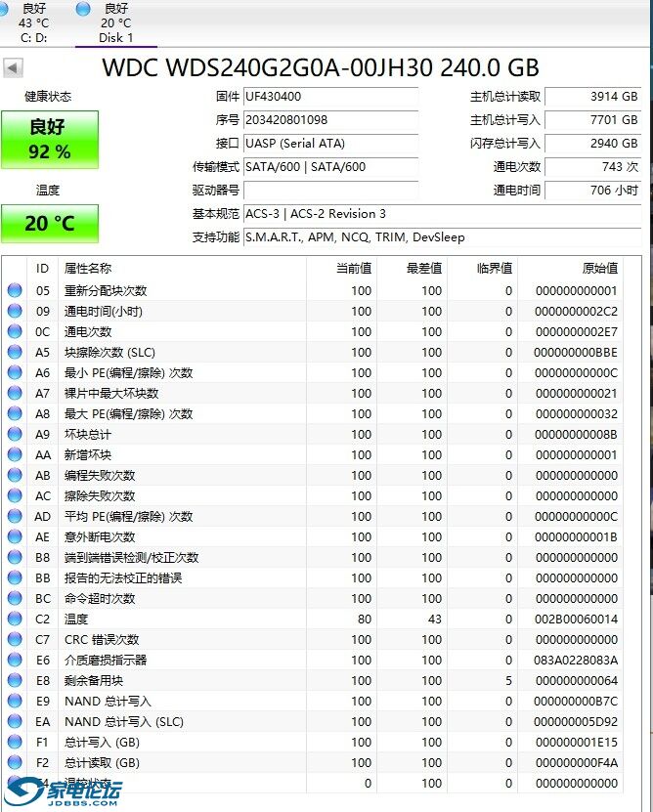Select the firmware field UF430400
The image size is (653, 812).
point(330,97)
